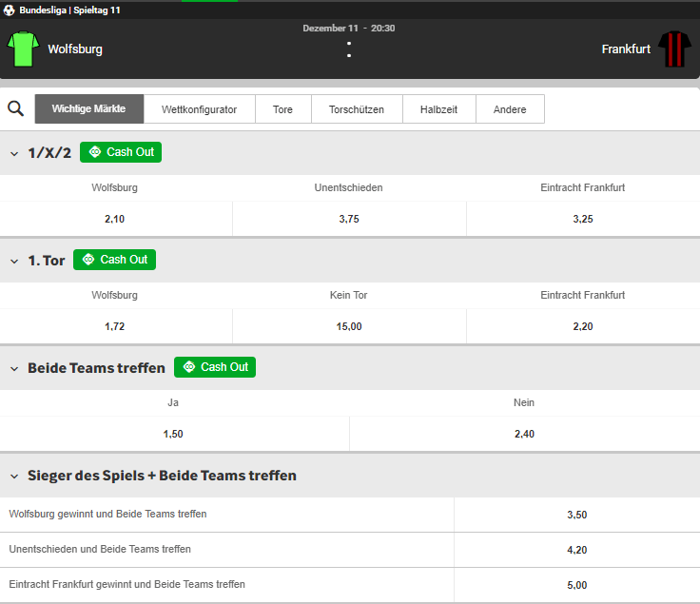
Task: Pick Wolfsburg first goal odds 1,72
Action: [116, 326]
